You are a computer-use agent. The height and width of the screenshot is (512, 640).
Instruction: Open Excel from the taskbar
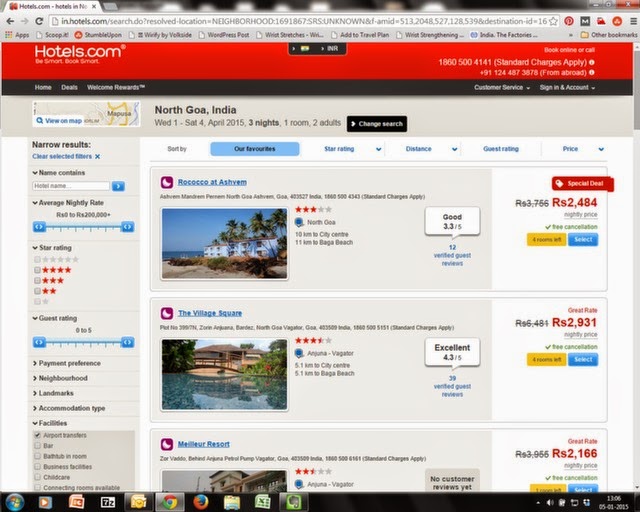click(262, 502)
